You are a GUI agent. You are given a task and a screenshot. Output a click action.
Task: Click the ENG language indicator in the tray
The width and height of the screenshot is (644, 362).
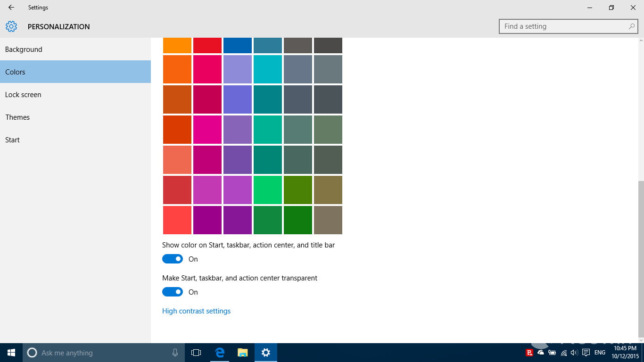click(600, 353)
